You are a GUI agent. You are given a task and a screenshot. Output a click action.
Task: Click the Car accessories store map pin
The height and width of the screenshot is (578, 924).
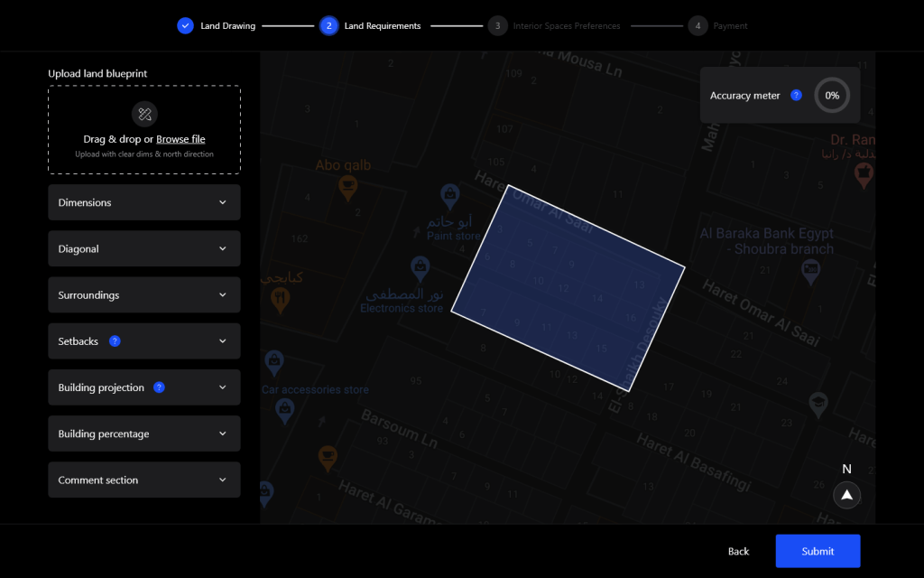click(273, 363)
